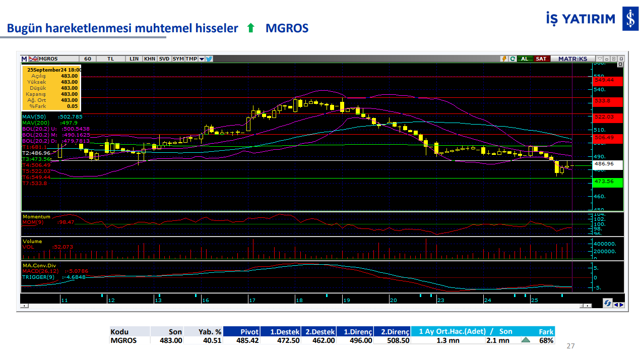Click the Matriks M logo icon

[24, 59]
